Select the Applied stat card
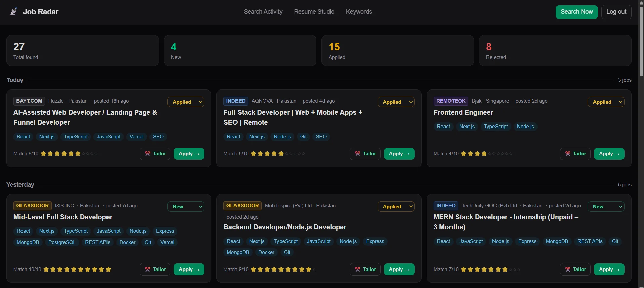Viewport: 644px width, 288px height. pos(398,50)
